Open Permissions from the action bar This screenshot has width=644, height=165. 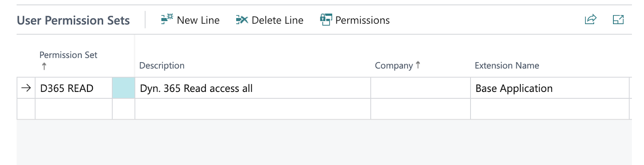pos(355,20)
